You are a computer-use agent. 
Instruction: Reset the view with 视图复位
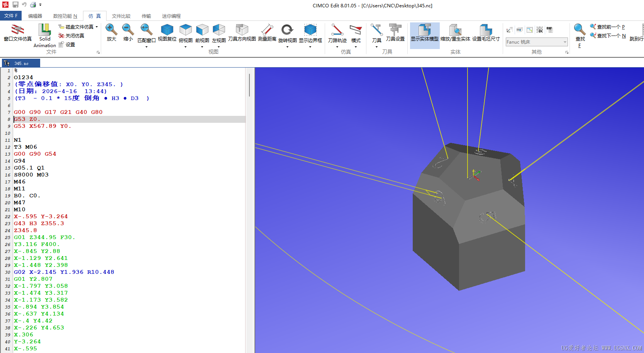pos(167,33)
